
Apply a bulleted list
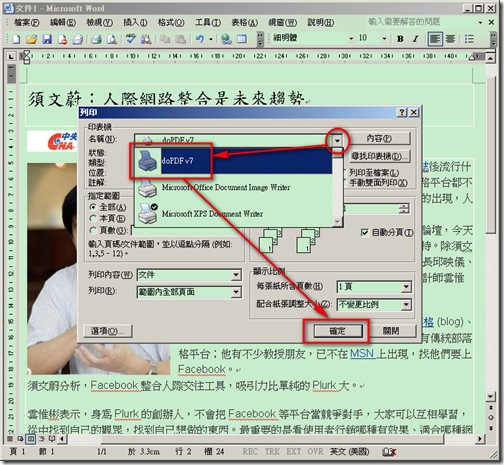[x=469, y=39]
